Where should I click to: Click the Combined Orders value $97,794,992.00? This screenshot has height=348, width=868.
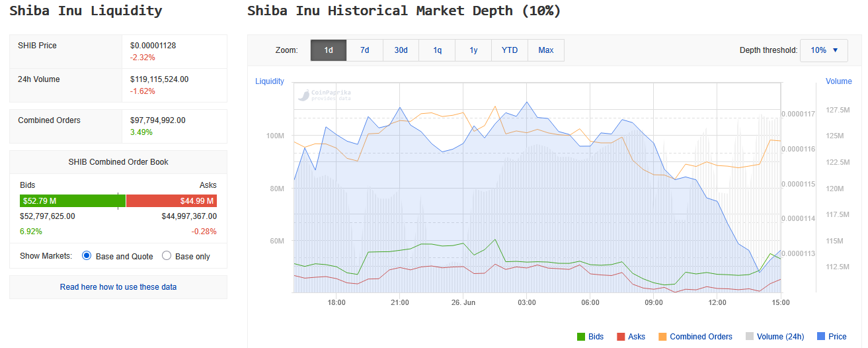coord(157,120)
